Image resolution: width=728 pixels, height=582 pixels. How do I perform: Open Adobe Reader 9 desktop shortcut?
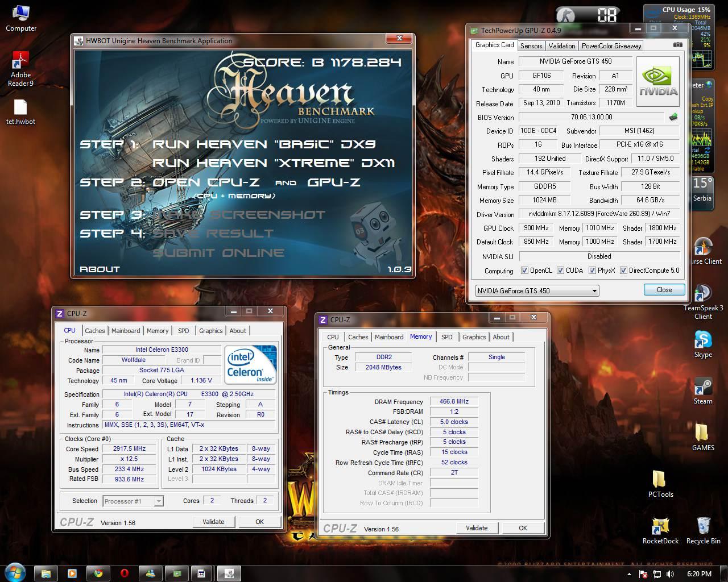tap(21, 69)
